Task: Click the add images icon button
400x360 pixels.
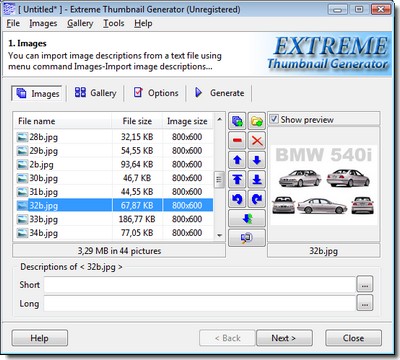Action: [x=237, y=121]
